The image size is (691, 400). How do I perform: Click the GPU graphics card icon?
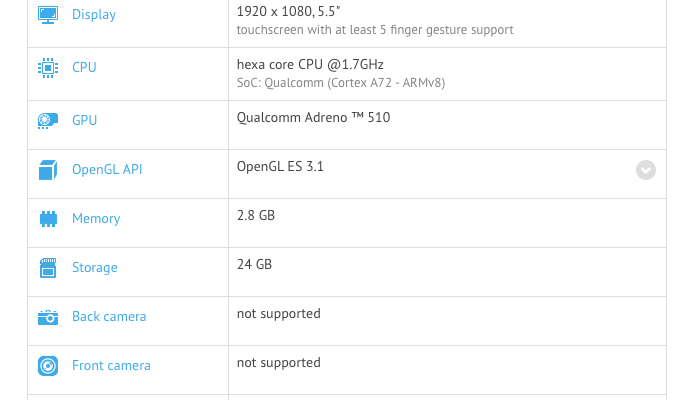[x=48, y=121]
